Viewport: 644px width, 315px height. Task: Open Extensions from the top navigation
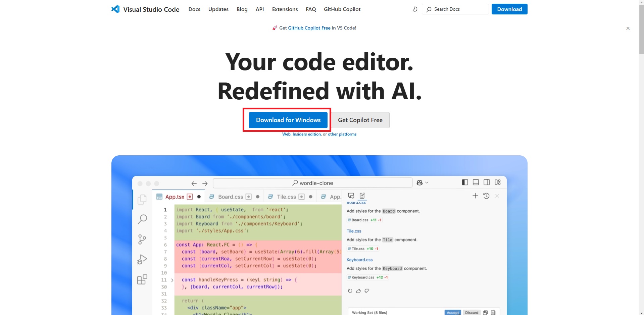pyautogui.click(x=285, y=9)
